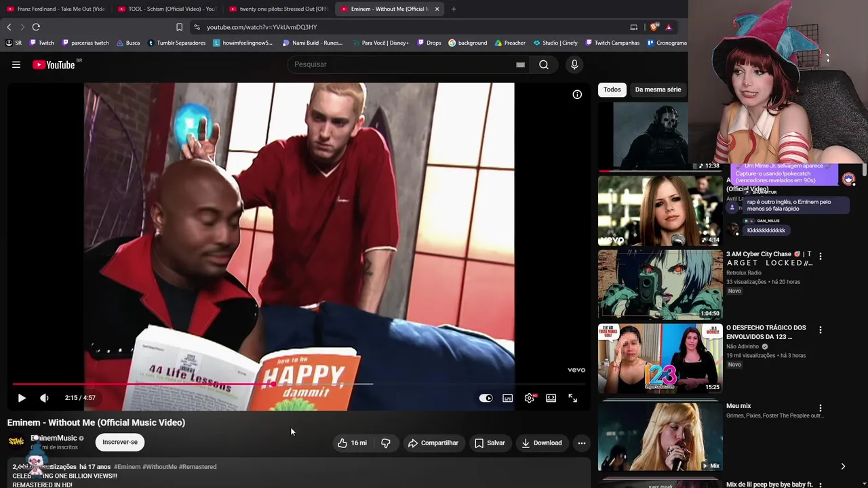Click the #WithoutMe hashtag
Viewport: 868px width, 488px height.
coord(159,467)
